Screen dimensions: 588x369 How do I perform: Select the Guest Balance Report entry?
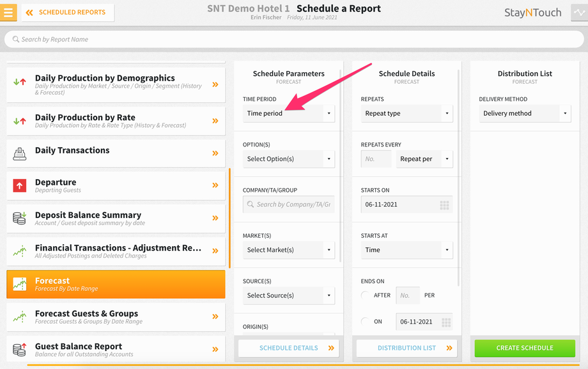point(116,349)
